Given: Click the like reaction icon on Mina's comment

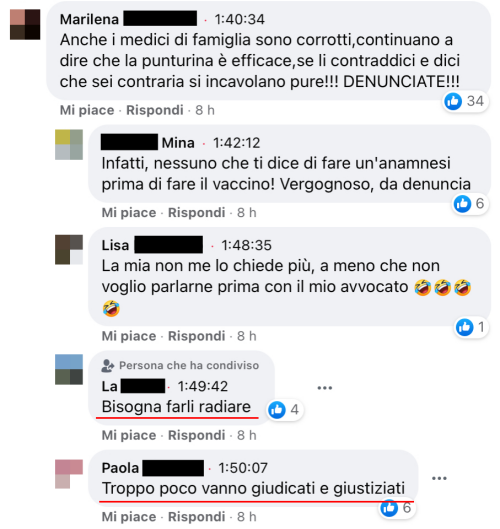Looking at the screenshot, I should point(462,203).
